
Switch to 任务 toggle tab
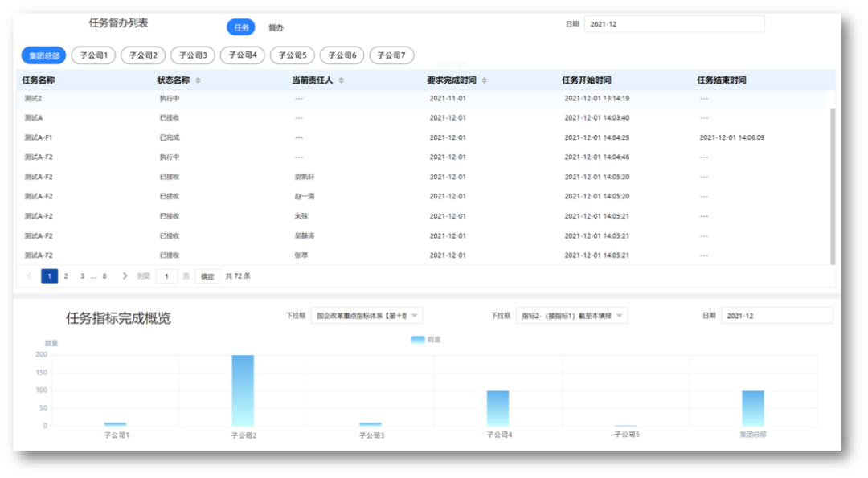(x=241, y=27)
